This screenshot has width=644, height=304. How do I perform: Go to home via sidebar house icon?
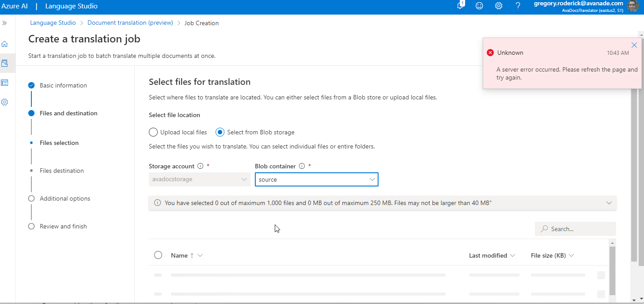5,44
